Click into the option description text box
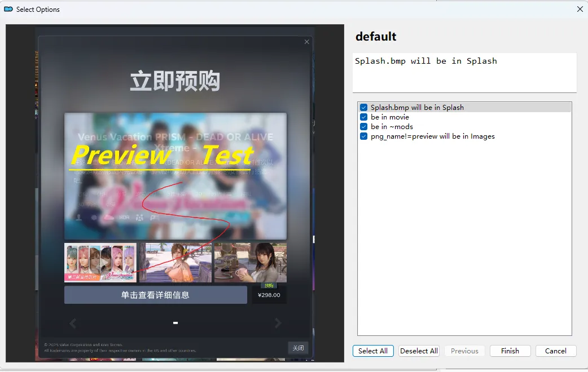The height and width of the screenshot is (372, 588). click(x=464, y=73)
